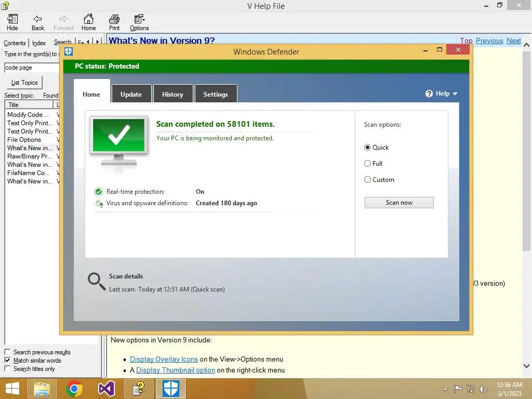Follow the Top link

point(466,41)
